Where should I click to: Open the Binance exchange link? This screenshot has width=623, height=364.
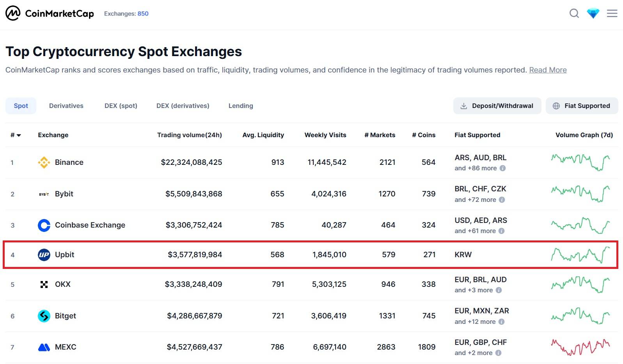pyautogui.click(x=69, y=163)
